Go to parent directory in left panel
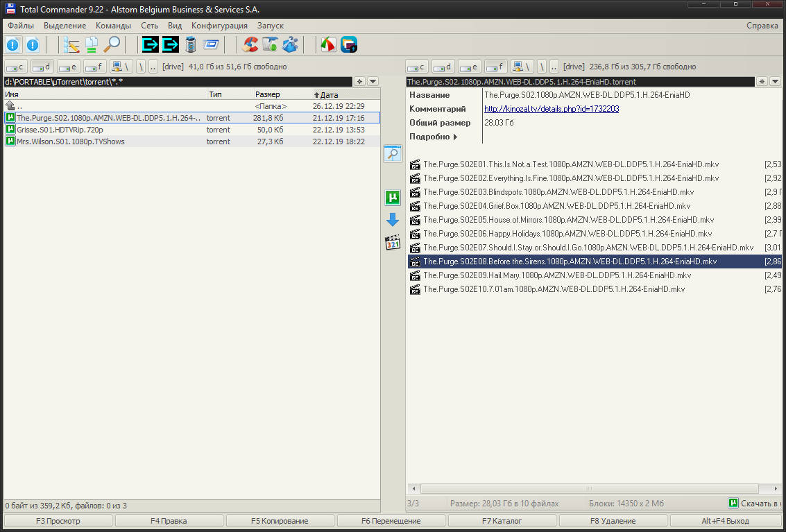This screenshot has width=786, height=532. point(153,66)
